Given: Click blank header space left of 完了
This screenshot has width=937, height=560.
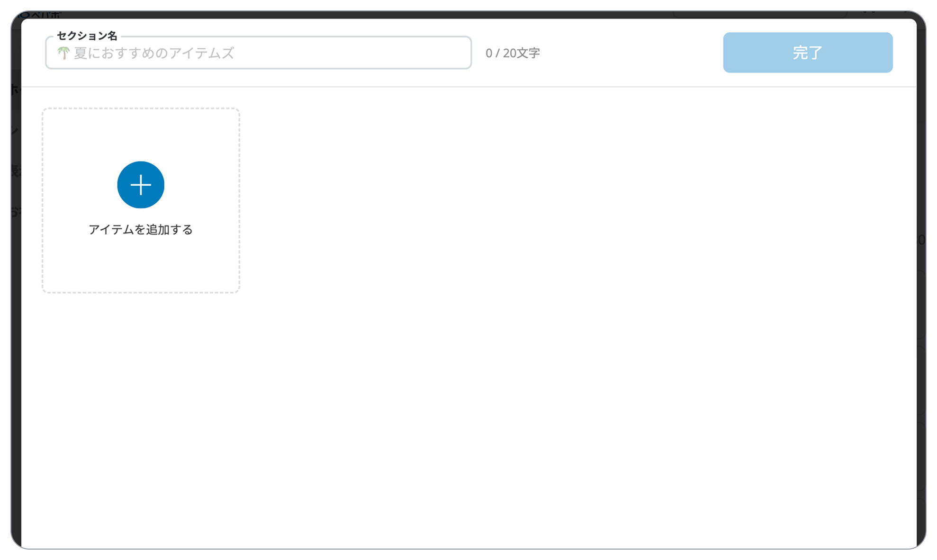Looking at the screenshot, I should click(x=630, y=53).
